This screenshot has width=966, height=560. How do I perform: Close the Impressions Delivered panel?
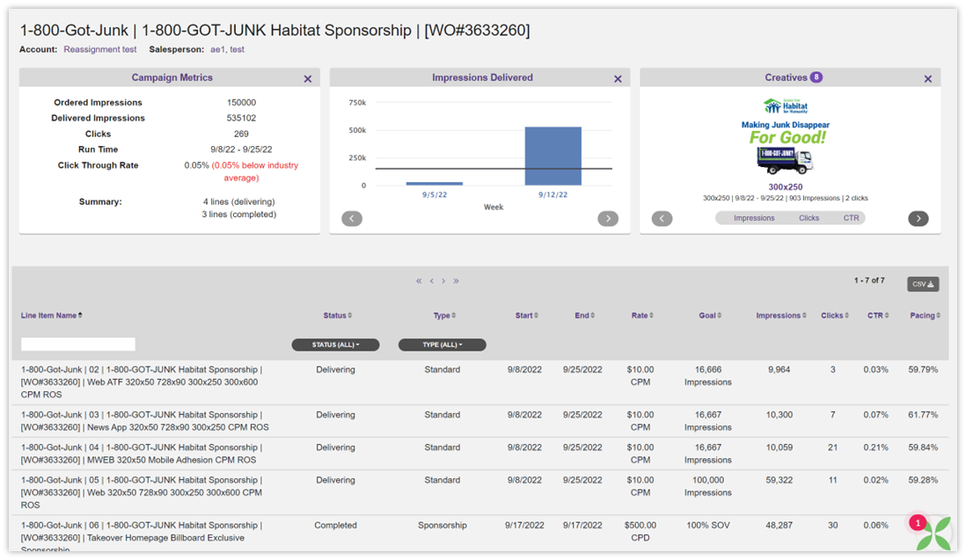[x=618, y=79]
